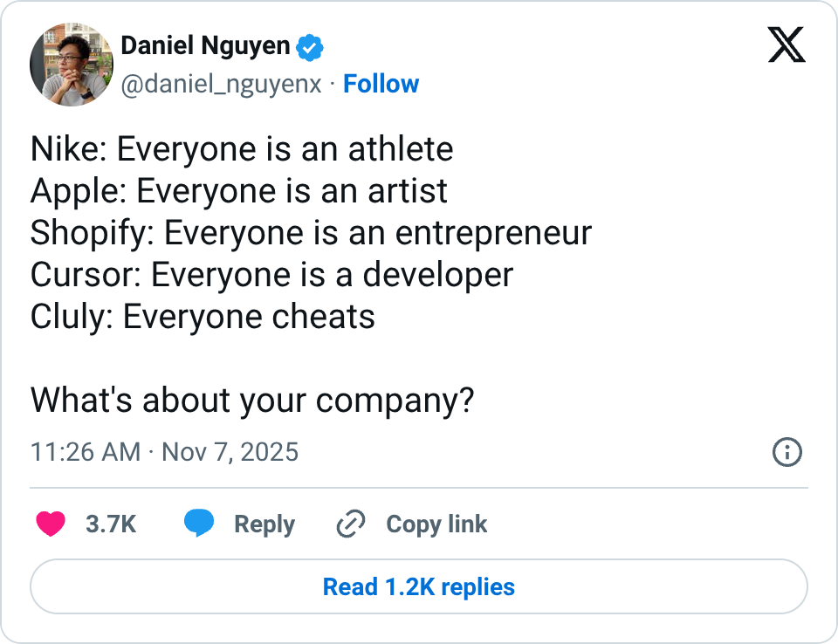This screenshot has width=838, height=644.
Task: Click the Daniel Nguyen display name
Action: point(205,46)
